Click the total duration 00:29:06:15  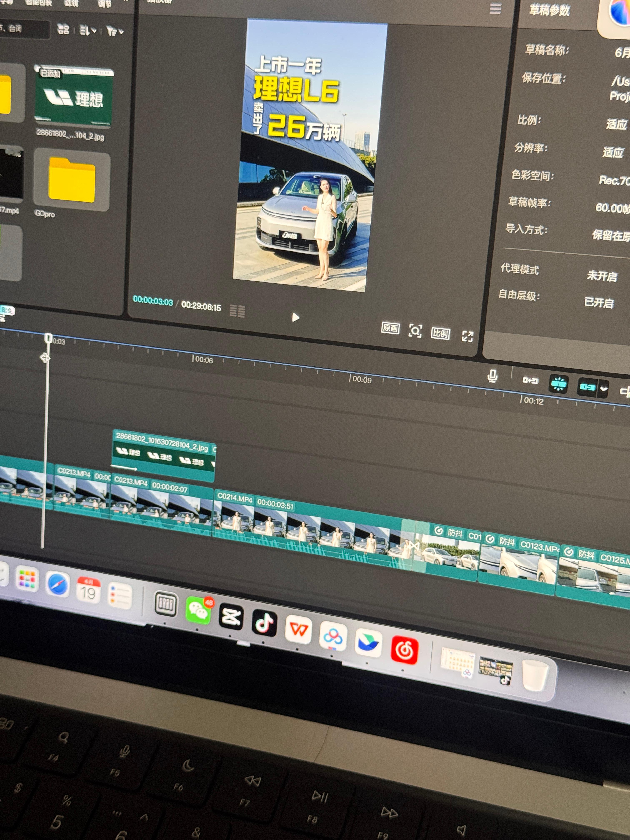(201, 306)
